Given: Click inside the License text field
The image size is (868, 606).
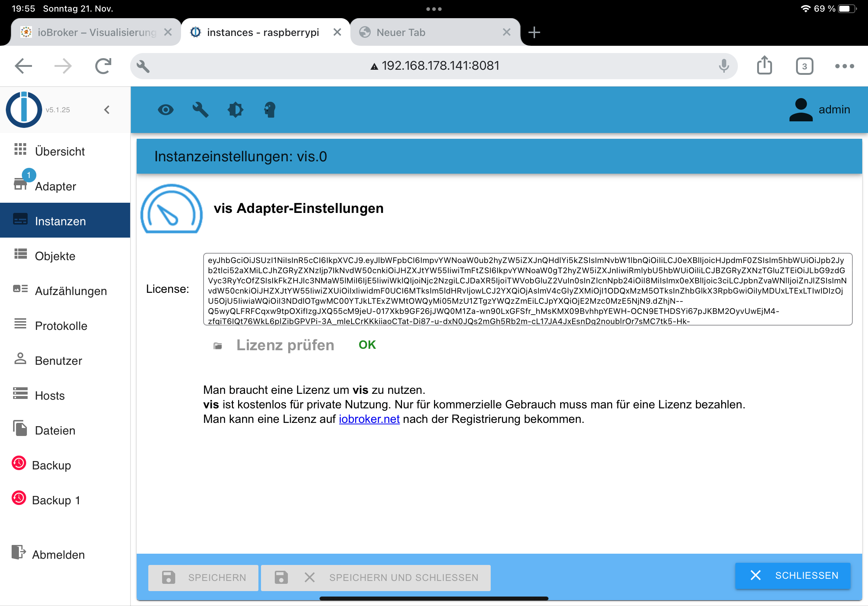Looking at the screenshot, I should tap(527, 289).
